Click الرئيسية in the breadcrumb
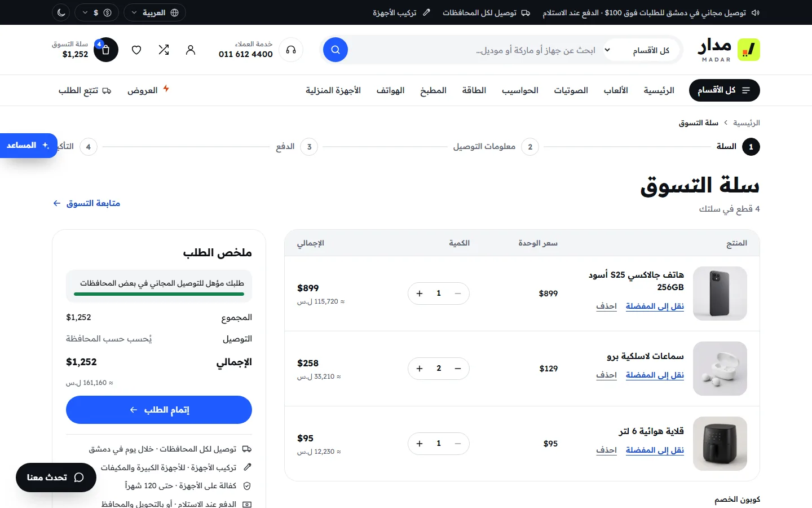 coord(747,122)
